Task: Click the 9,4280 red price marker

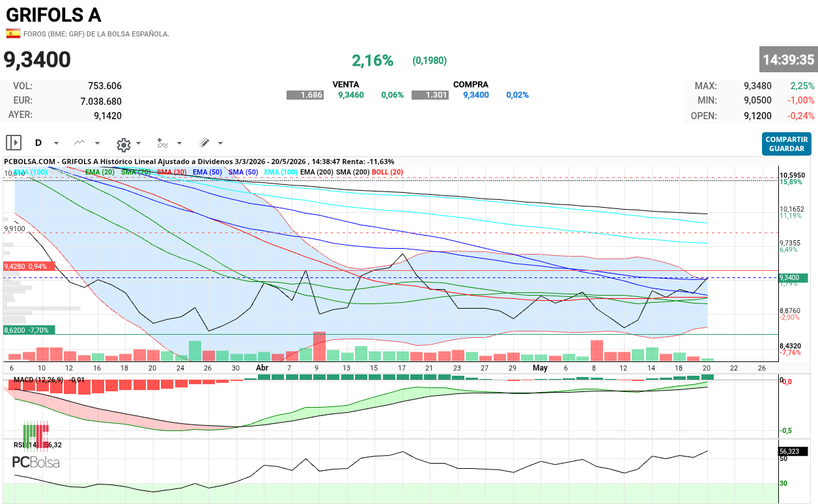Action: 29,266
